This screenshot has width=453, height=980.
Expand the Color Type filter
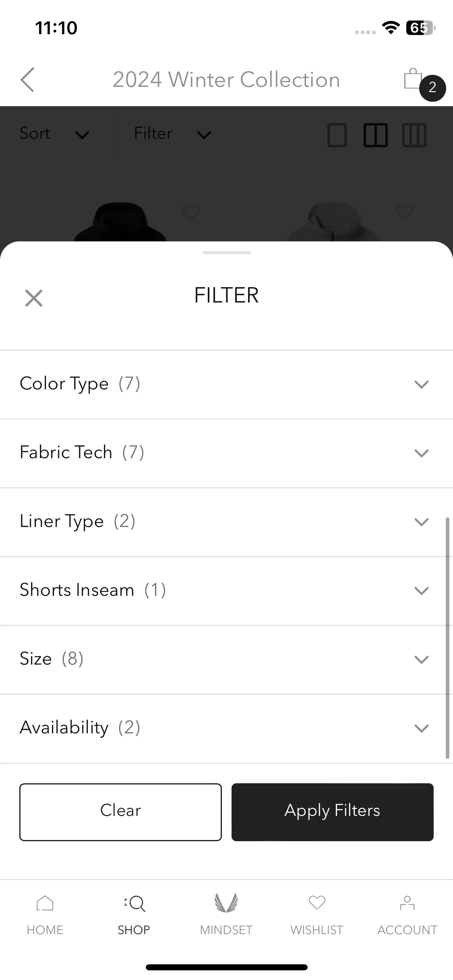coord(226,384)
